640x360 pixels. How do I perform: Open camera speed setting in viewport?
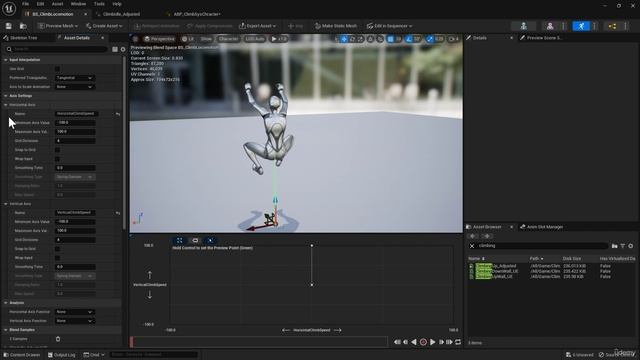point(453,39)
